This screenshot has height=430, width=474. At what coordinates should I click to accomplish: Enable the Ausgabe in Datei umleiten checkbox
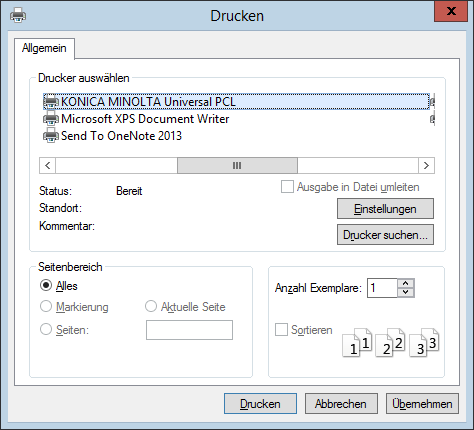tap(287, 187)
